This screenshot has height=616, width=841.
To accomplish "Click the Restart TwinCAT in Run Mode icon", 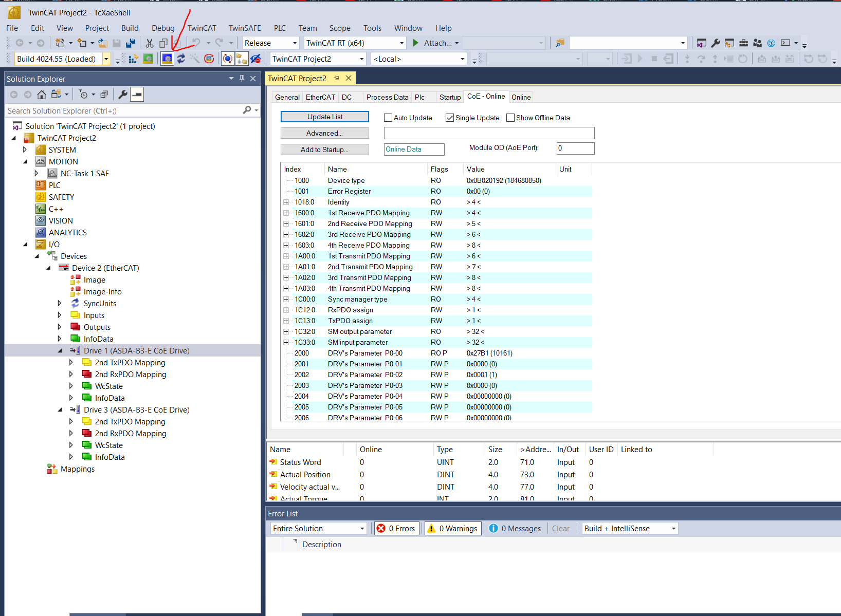I will [148, 59].
